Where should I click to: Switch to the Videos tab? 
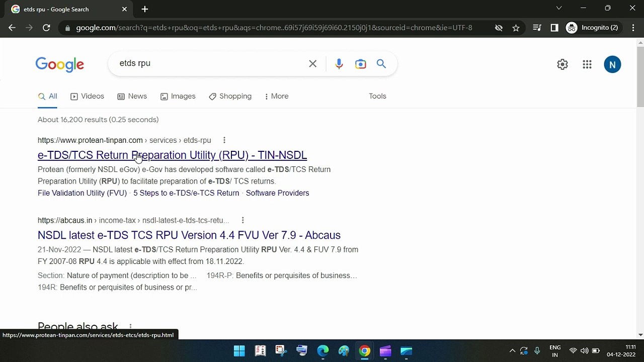(x=87, y=96)
